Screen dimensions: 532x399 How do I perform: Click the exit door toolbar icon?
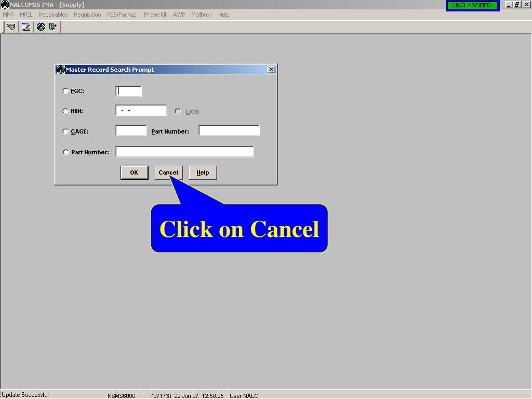(52, 26)
